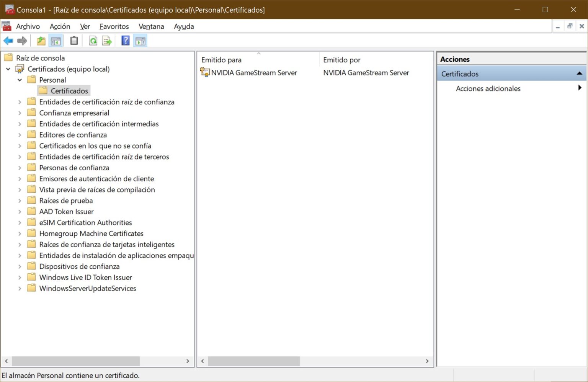Click the tree pane scroll left arrow
588x382 pixels.
click(x=7, y=361)
